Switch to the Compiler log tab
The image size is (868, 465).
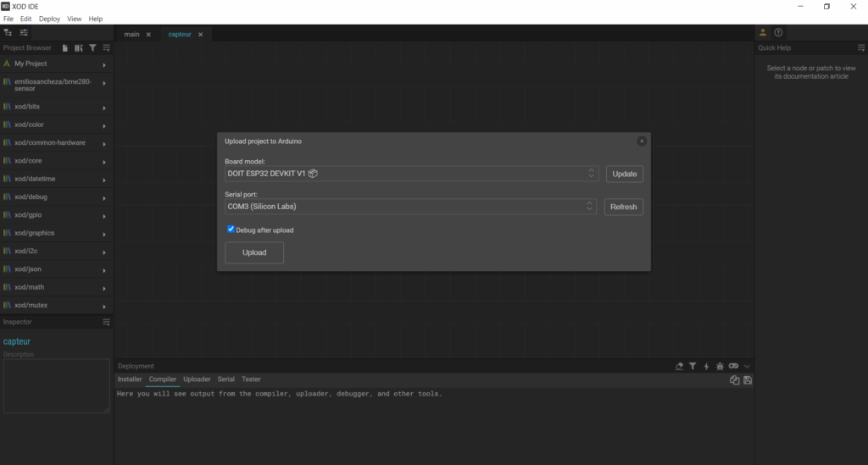163,379
